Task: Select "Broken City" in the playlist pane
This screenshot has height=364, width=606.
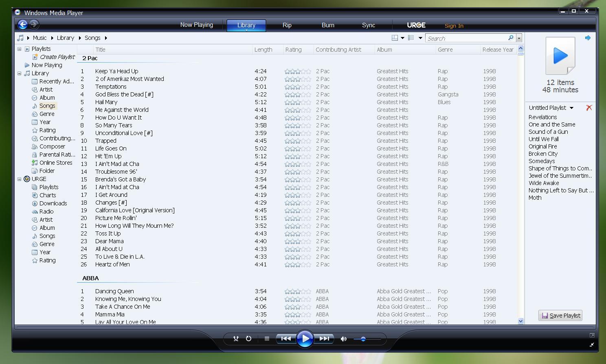Action: [x=543, y=154]
